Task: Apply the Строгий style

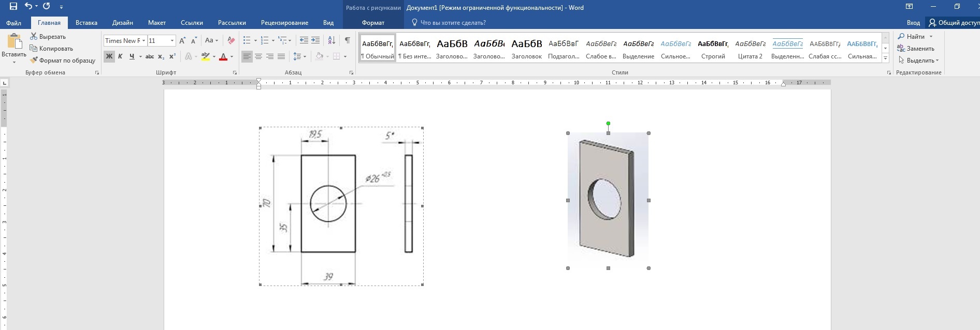Action: click(713, 49)
